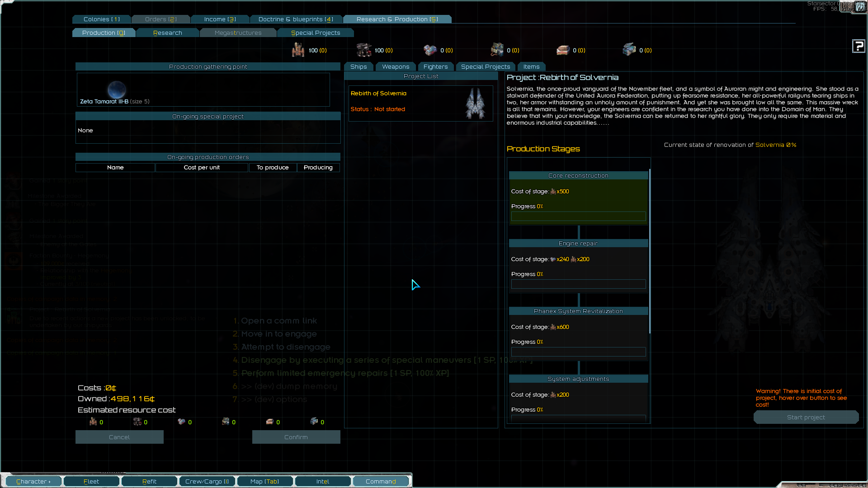Viewport: 868px width, 488px height.
Task: Click first estimated resource cost icon
Action: pos(93,422)
